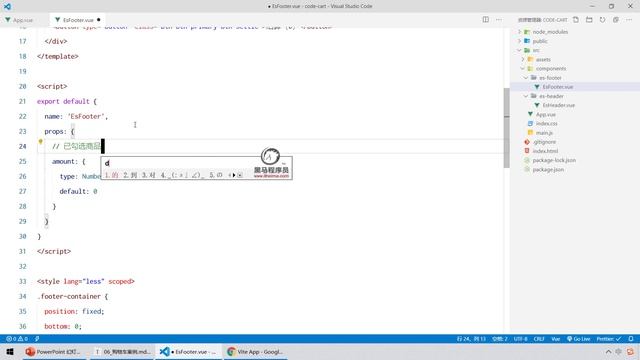Choose IME candidate 2

click(130, 175)
